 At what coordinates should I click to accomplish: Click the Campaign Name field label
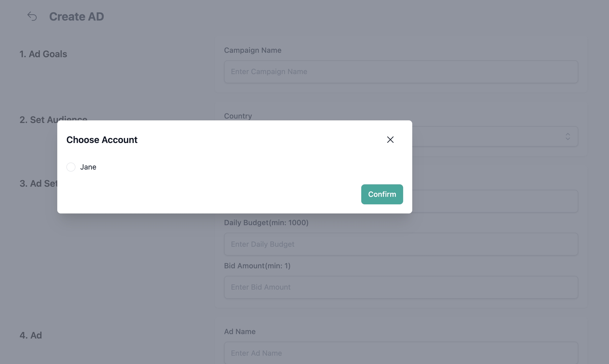tap(252, 50)
